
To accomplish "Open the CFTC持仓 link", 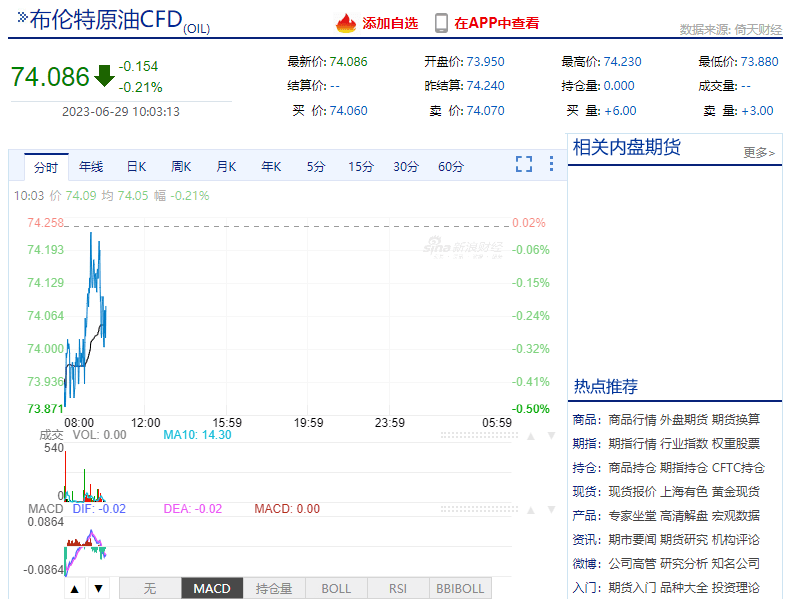I will pyautogui.click(x=738, y=468).
